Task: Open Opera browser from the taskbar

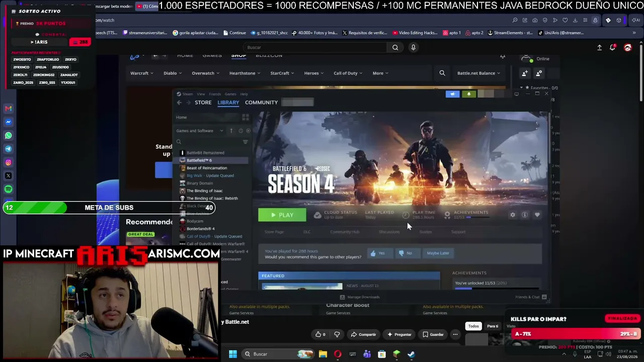Action: [x=338, y=354]
